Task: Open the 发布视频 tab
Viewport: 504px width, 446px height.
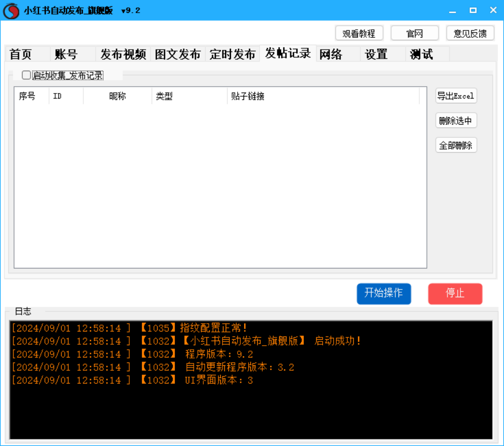Action: pyautogui.click(x=123, y=54)
